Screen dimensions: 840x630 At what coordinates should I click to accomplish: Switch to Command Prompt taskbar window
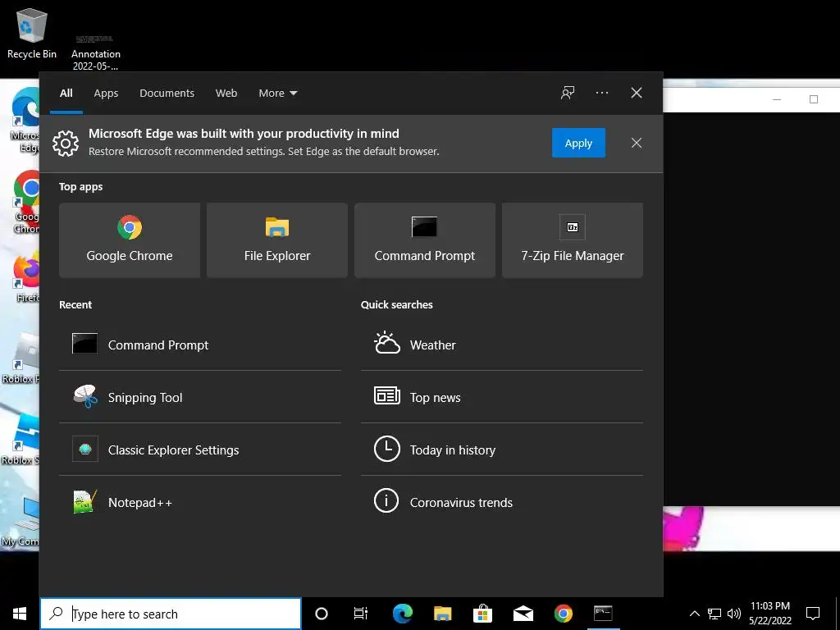tap(603, 614)
